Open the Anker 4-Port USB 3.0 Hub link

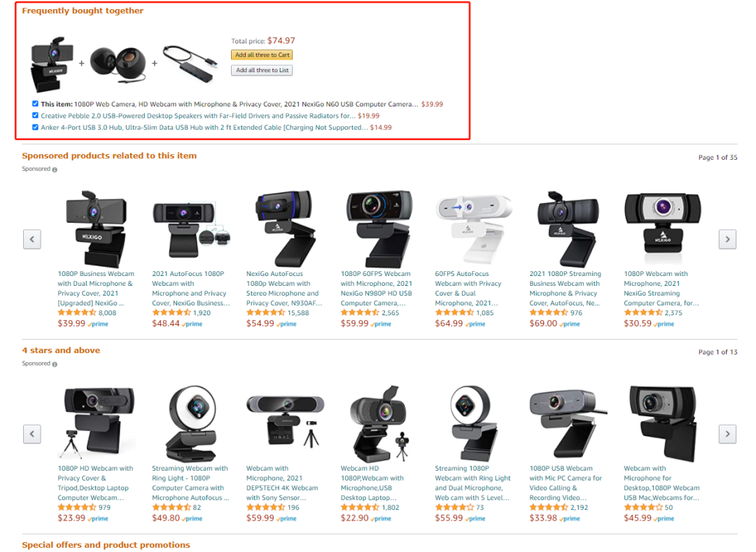204,127
